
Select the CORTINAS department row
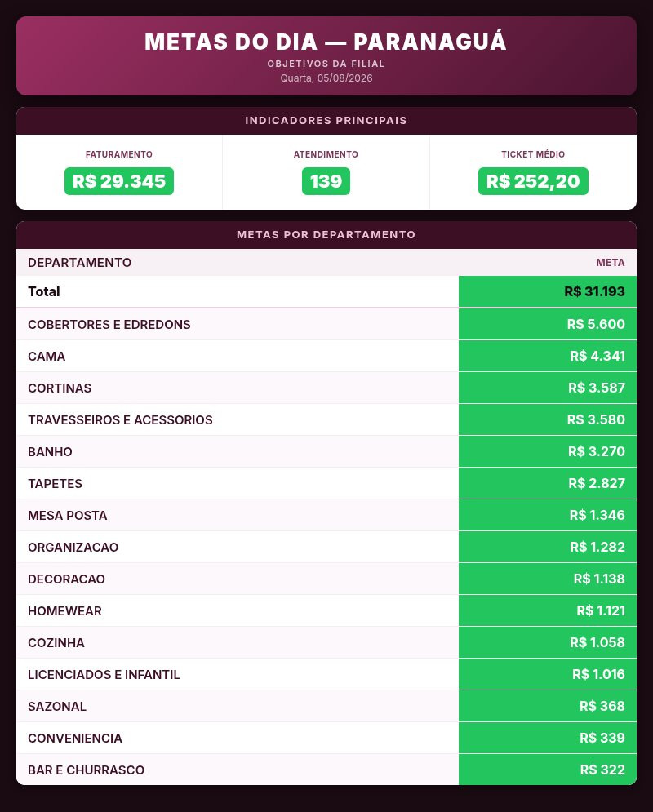click(326, 388)
